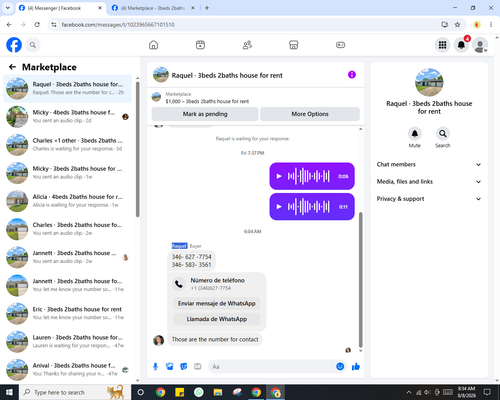500x400 pixels.
Task: Click Enviar mensaje de WhatsApp button
Action: click(x=217, y=303)
